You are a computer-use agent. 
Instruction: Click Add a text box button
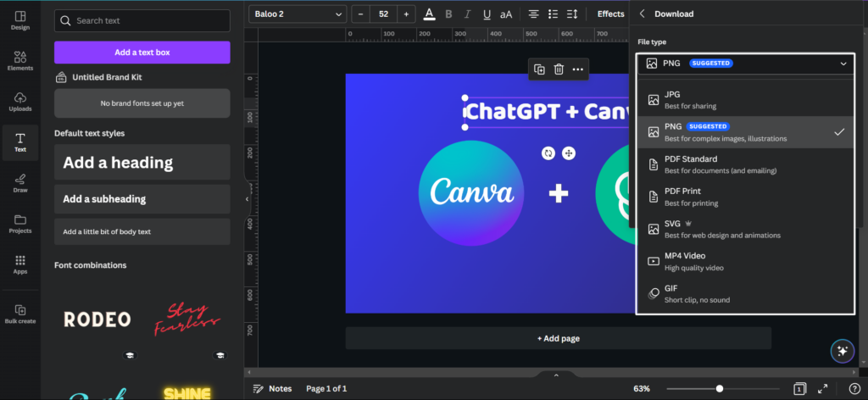click(x=142, y=53)
